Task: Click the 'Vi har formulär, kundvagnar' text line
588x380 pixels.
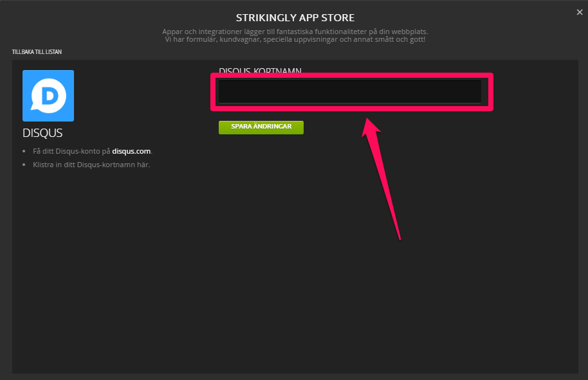Action: [x=295, y=39]
